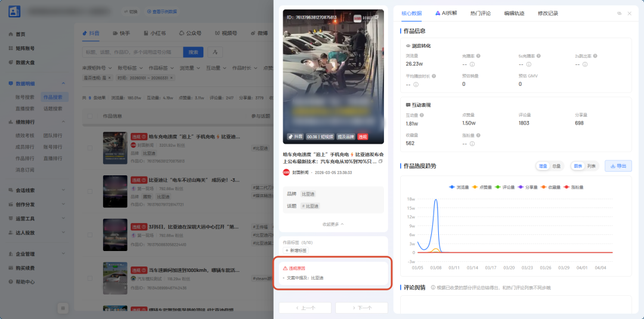Click the info icon under 完播率 value
The image size is (644, 319).
[x=472, y=64]
